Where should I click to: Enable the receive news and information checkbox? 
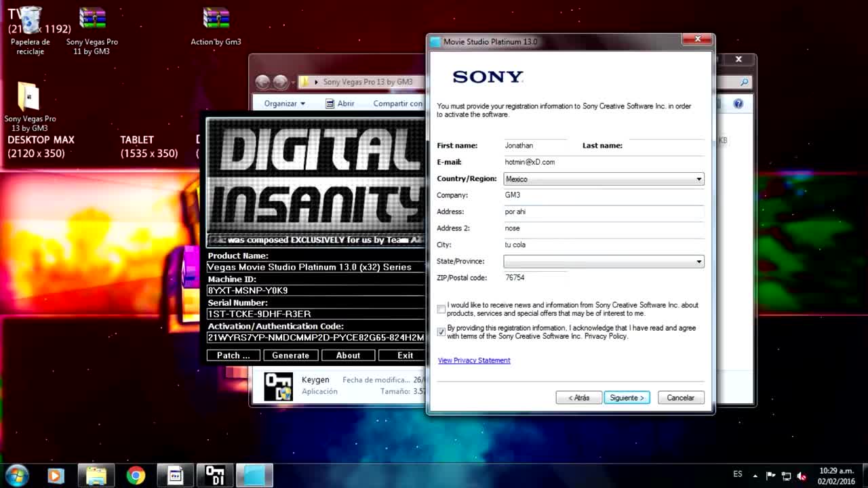point(441,309)
